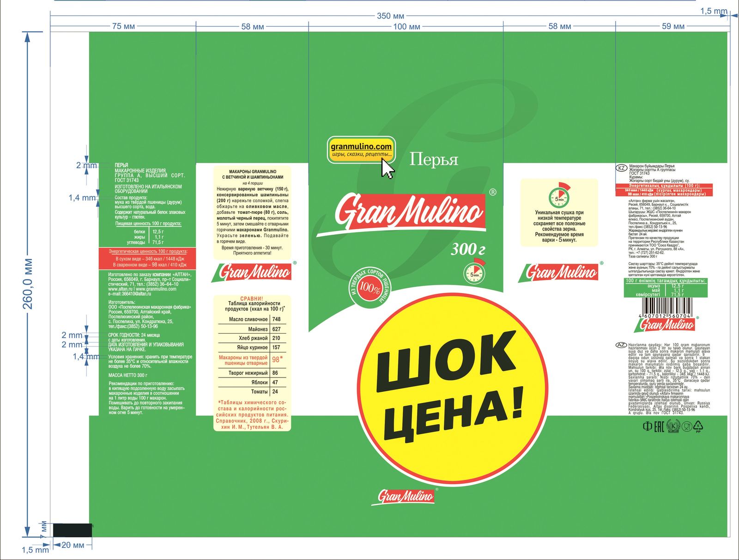
Task: Click the GranMulino logo under the drying info box
Action: (561, 272)
